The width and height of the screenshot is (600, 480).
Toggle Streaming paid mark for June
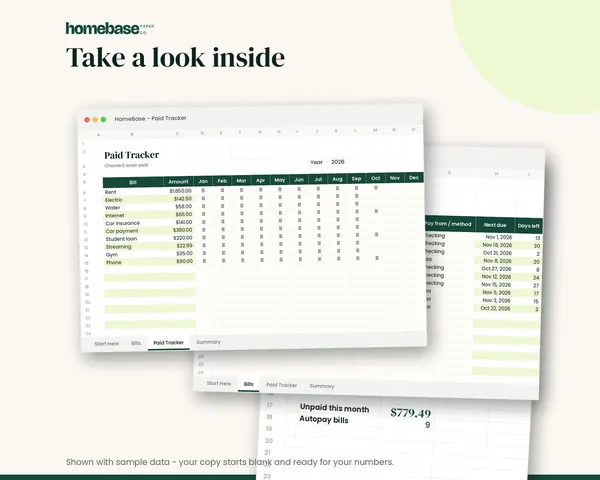pos(300,244)
